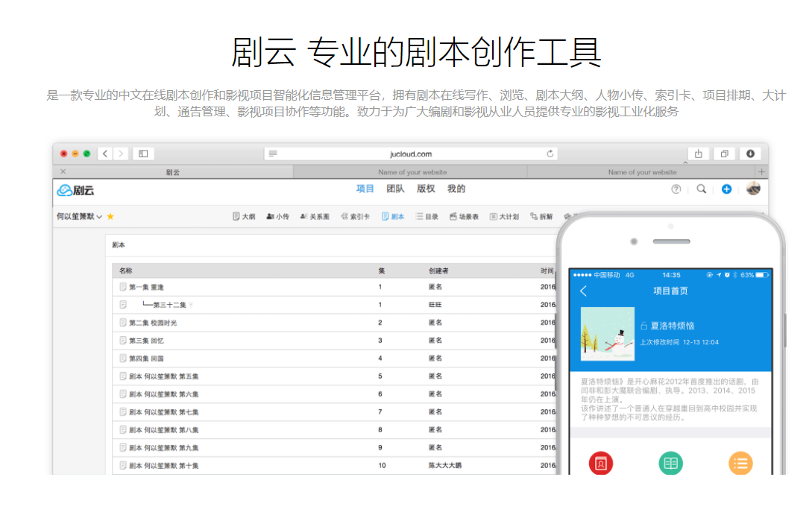The image size is (812, 515).
Task: Toggle the browser sidebar button
Action: [x=143, y=154]
